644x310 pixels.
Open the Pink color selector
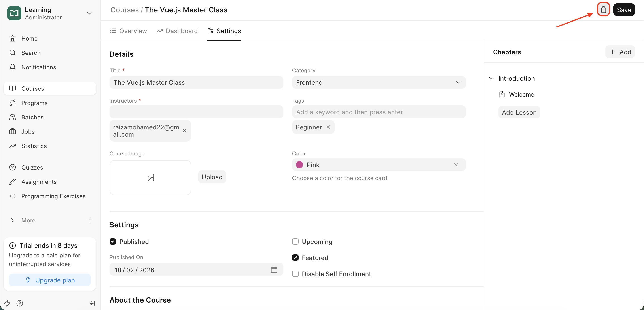click(375, 165)
